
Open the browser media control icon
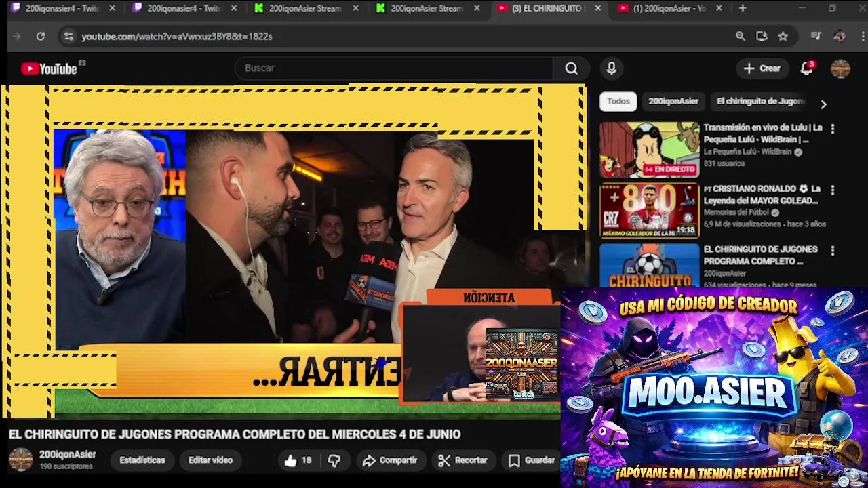pyautogui.click(x=816, y=37)
